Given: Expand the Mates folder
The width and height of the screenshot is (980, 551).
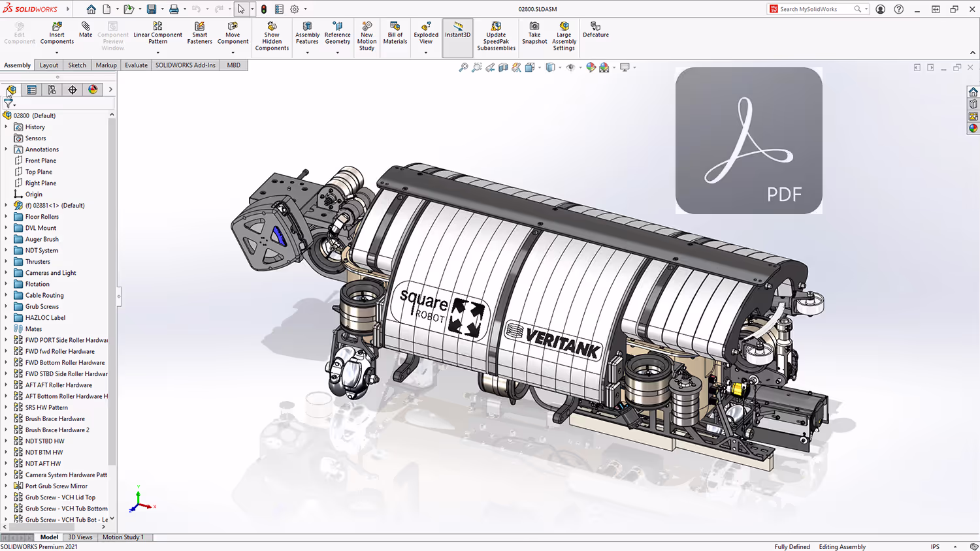Looking at the screenshot, I should coord(6,328).
